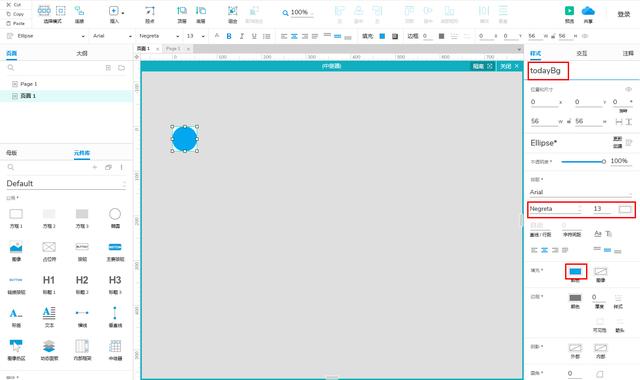Image resolution: width=640 pixels, height=380 pixels.
Task: Click text color A icon in toolbar
Action: click(x=217, y=36)
